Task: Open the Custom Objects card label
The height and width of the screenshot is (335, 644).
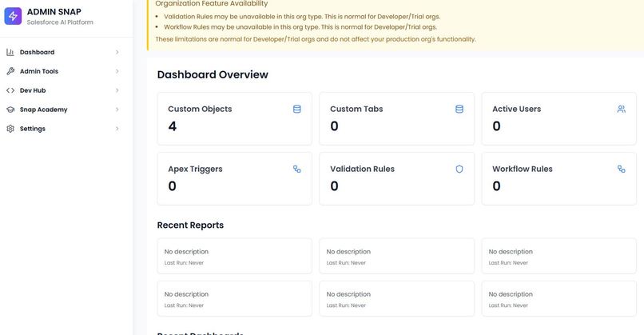Action: point(200,109)
